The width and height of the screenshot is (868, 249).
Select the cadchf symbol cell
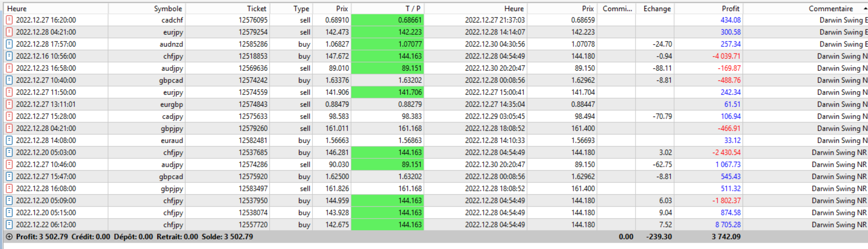[172, 20]
